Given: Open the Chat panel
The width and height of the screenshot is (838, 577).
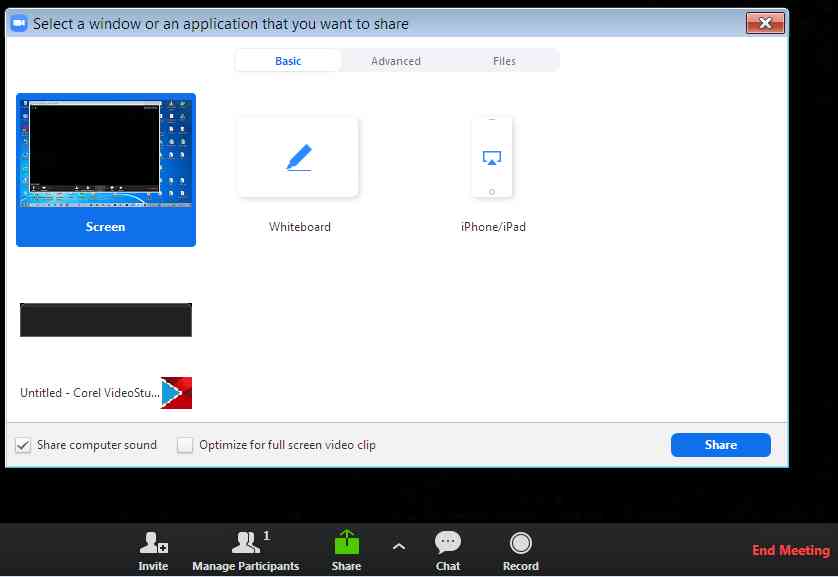Looking at the screenshot, I should click(448, 551).
